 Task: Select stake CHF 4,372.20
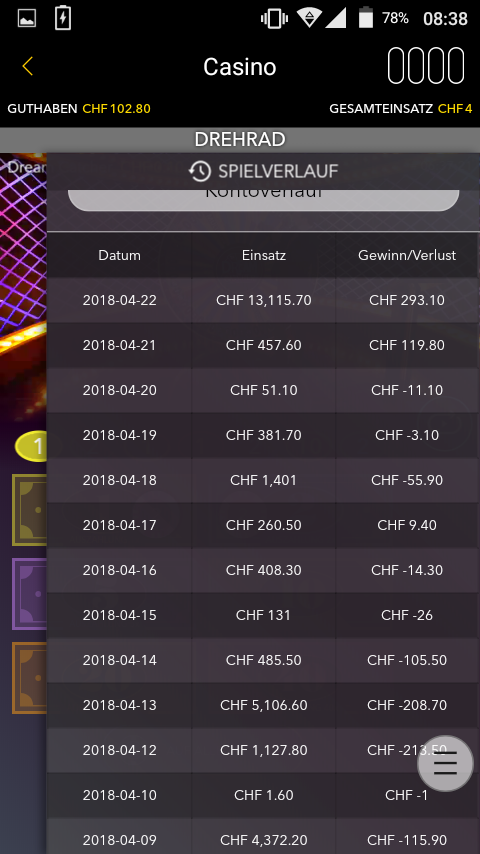tap(264, 840)
